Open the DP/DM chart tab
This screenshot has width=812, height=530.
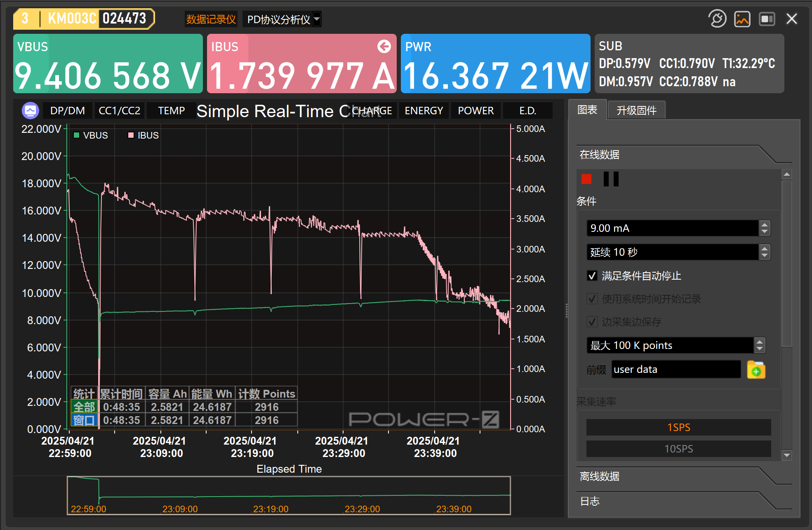[x=67, y=111]
